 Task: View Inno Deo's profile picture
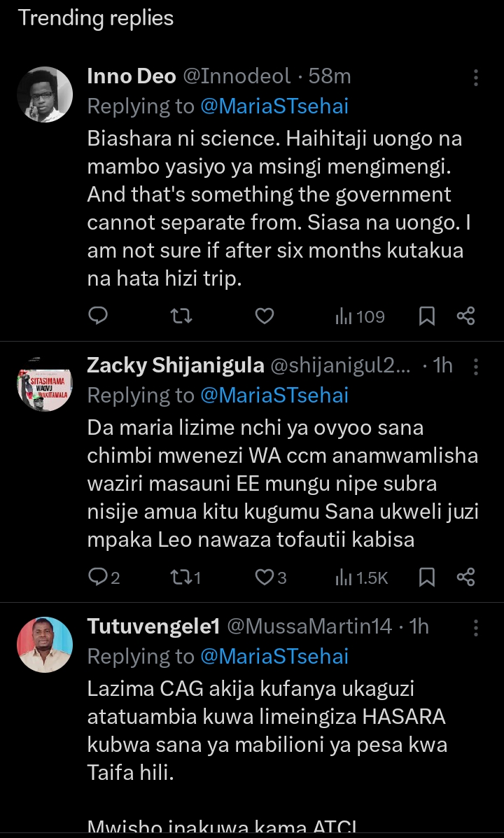click(45, 95)
